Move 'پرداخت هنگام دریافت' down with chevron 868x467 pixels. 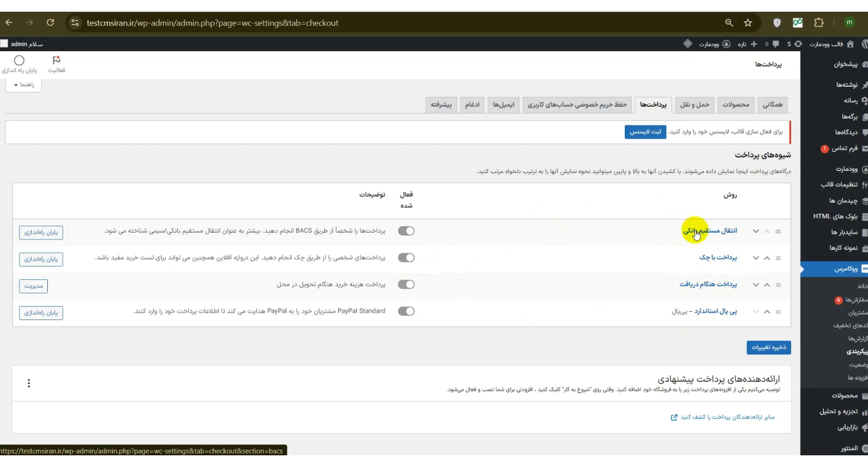pyautogui.click(x=756, y=285)
